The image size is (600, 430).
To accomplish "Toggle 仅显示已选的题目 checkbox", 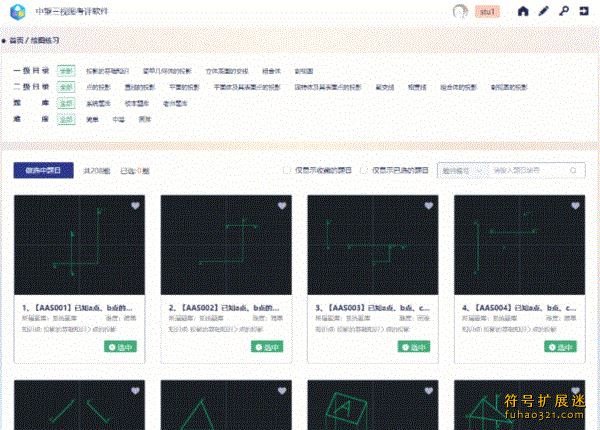I will (364, 171).
